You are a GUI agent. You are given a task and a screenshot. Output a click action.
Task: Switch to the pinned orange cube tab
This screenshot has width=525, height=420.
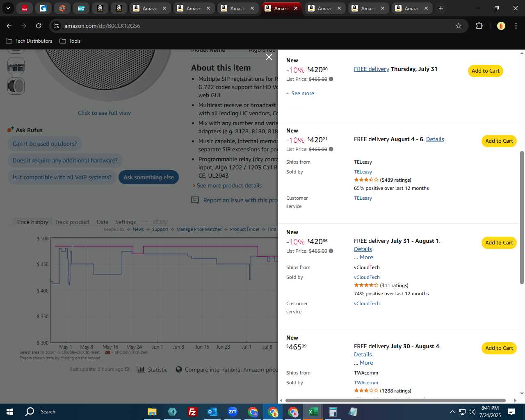62,8
